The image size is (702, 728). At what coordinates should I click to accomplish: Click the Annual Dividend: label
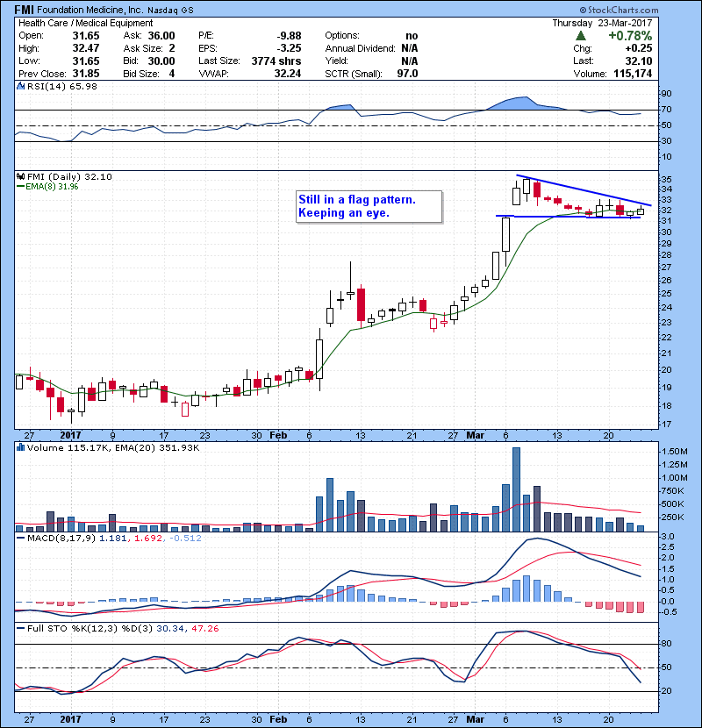point(360,48)
